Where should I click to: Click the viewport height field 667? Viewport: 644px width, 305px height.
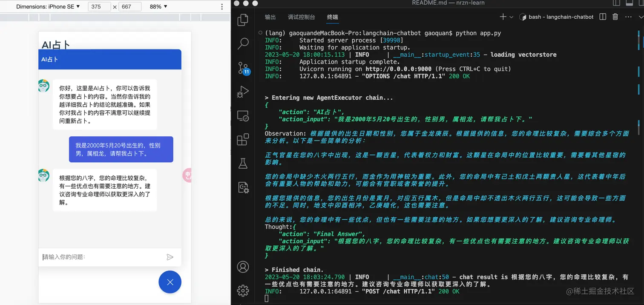(x=130, y=7)
